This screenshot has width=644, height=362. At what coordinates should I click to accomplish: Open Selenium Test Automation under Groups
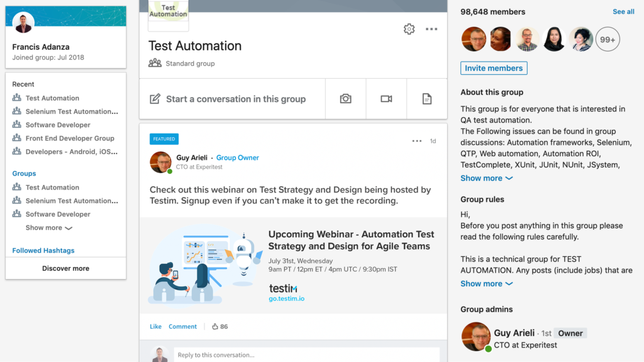click(x=72, y=200)
